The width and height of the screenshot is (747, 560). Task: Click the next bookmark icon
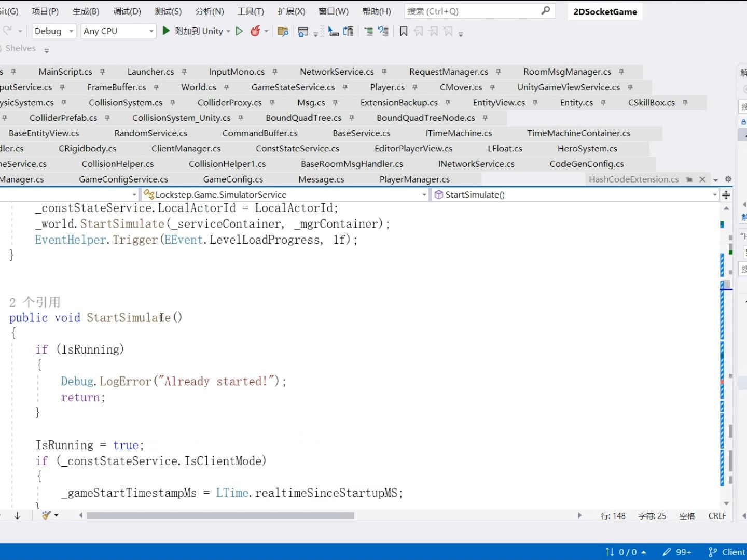434,32
